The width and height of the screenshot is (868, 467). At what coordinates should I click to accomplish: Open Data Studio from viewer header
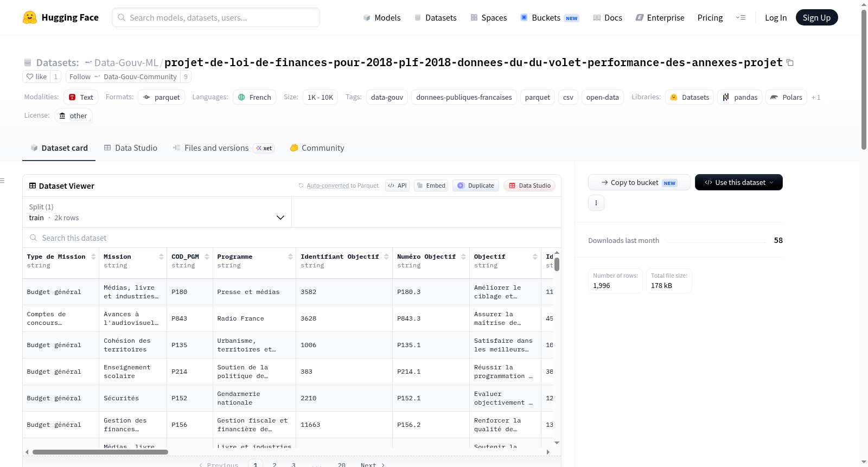tap(529, 185)
